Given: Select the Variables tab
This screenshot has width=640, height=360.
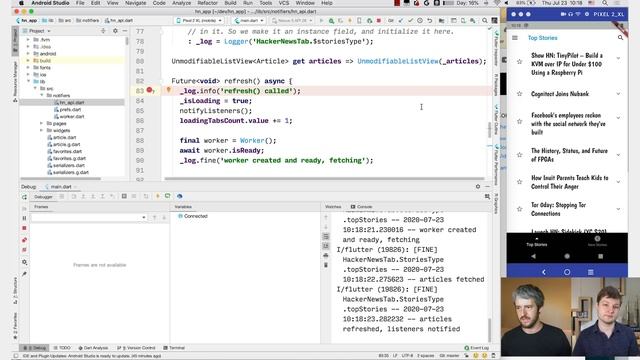Looking at the screenshot, I should [183, 207].
